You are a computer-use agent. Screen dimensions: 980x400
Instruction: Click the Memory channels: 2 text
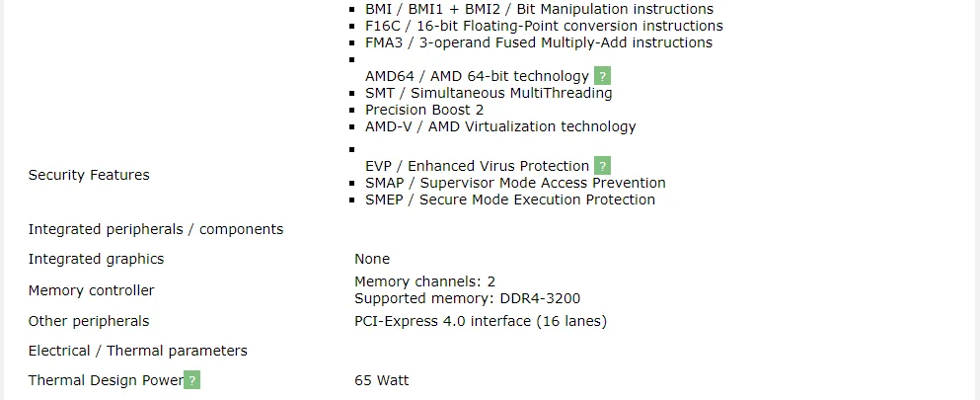(x=424, y=281)
